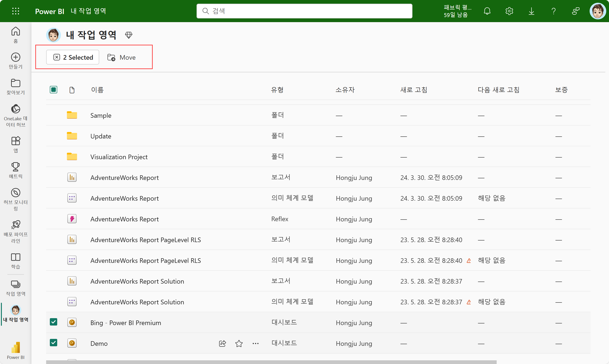
Task: Click the Move button
Action: coord(122,57)
